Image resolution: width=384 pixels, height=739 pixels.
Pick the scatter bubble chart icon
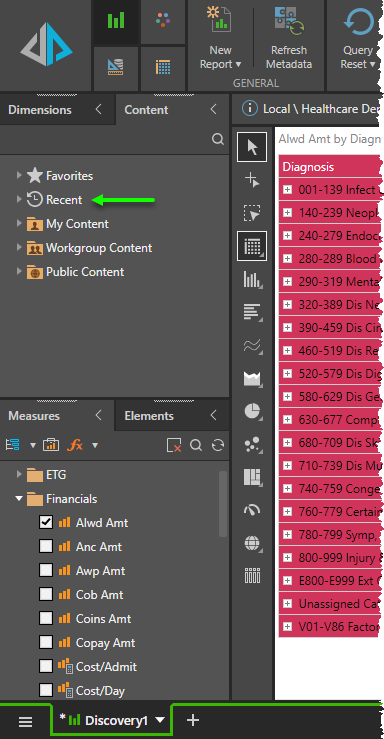pyautogui.click(x=252, y=444)
